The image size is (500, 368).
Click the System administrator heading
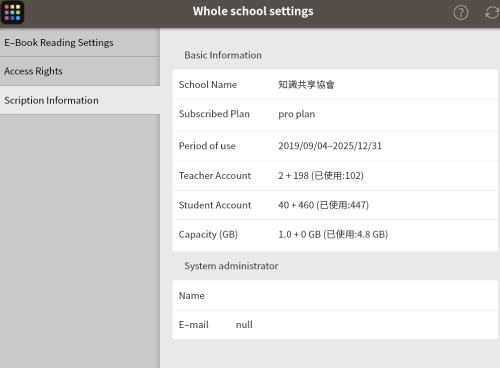[231, 266]
